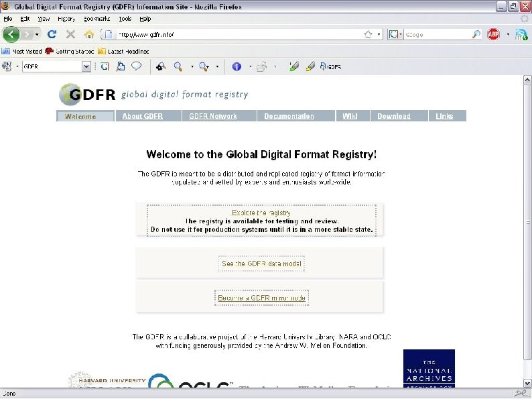Open the Bookmarks menu
The width and height of the screenshot is (532, 399).
(x=97, y=19)
